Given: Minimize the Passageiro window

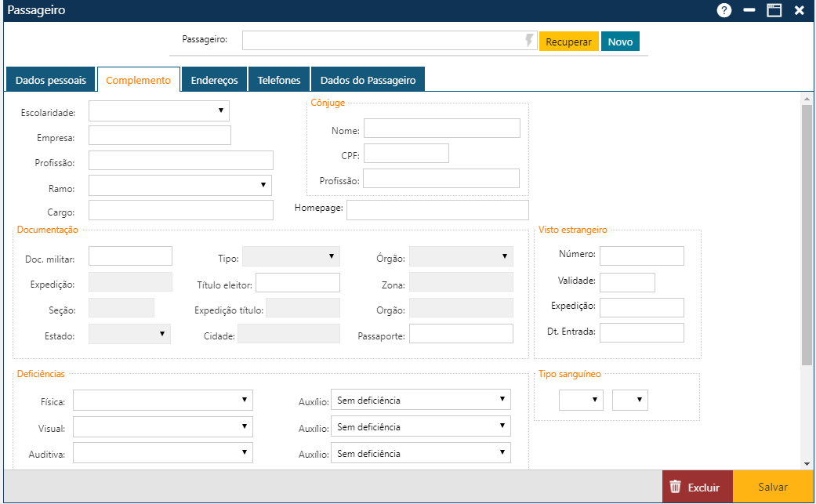Looking at the screenshot, I should pyautogui.click(x=749, y=10).
